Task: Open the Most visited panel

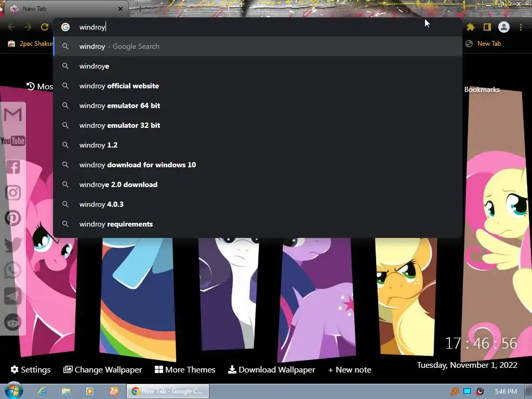Action: click(39, 87)
